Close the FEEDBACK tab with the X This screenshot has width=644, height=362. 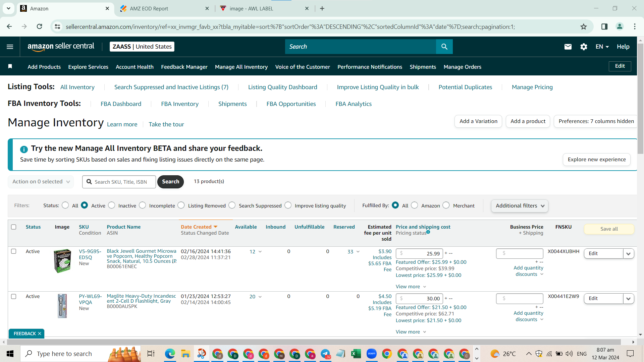click(40, 334)
